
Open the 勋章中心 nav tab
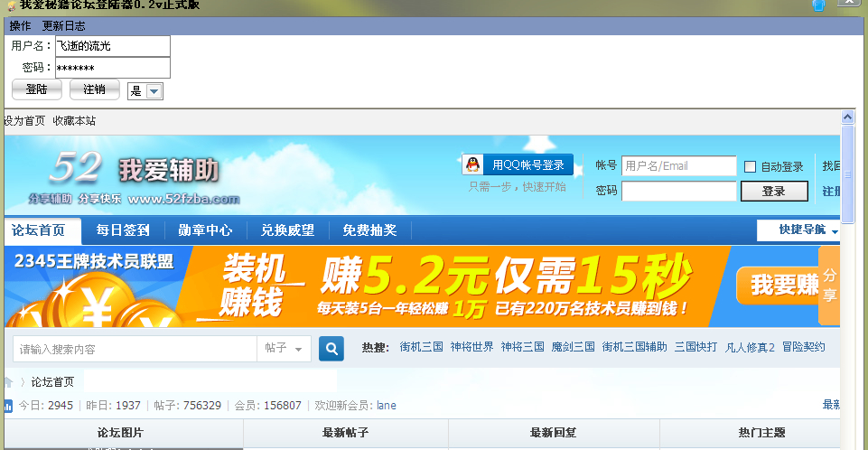point(205,230)
